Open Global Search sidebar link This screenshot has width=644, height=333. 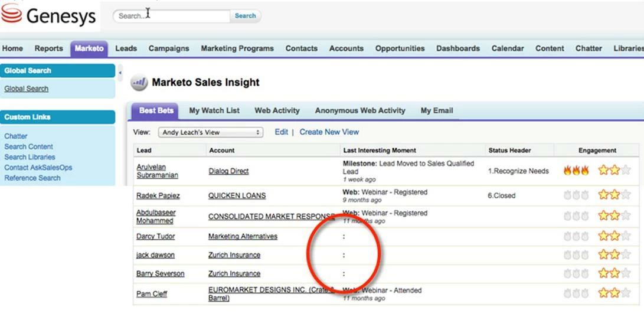pyautogui.click(x=27, y=89)
